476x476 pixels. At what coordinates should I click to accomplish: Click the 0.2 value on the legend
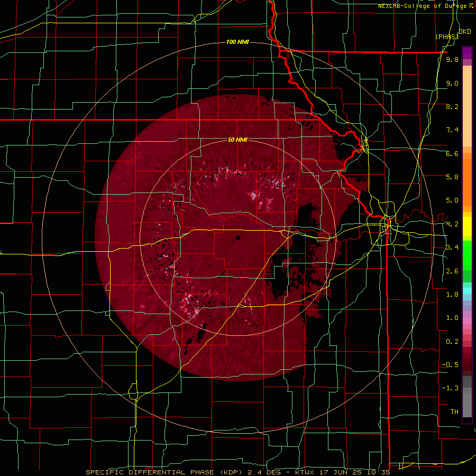pyautogui.click(x=452, y=342)
